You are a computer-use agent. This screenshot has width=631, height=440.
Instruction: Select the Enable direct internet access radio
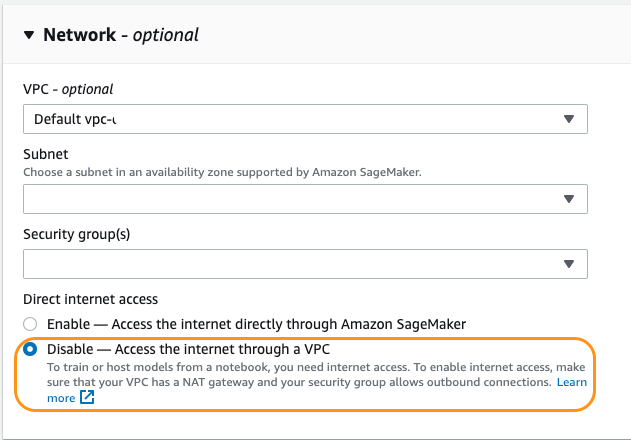click(30, 324)
